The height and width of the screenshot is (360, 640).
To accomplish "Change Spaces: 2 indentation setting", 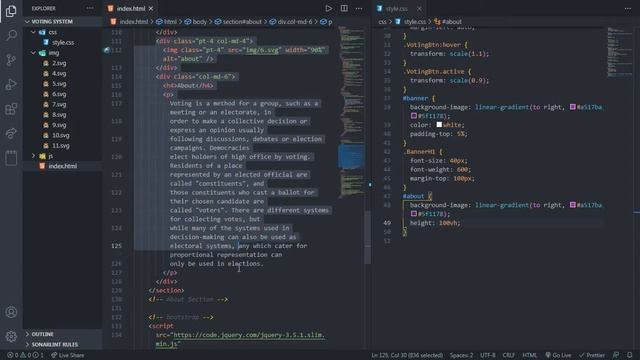I will [x=461, y=355].
